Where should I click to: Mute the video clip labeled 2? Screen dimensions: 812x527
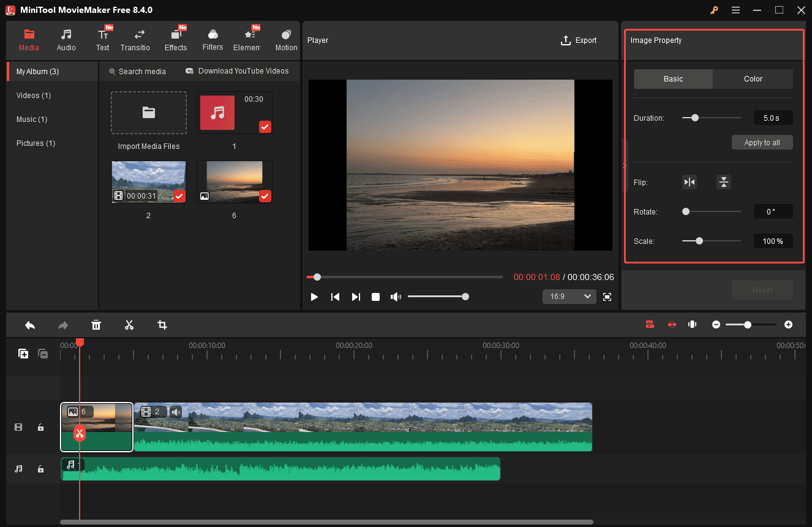coord(176,411)
